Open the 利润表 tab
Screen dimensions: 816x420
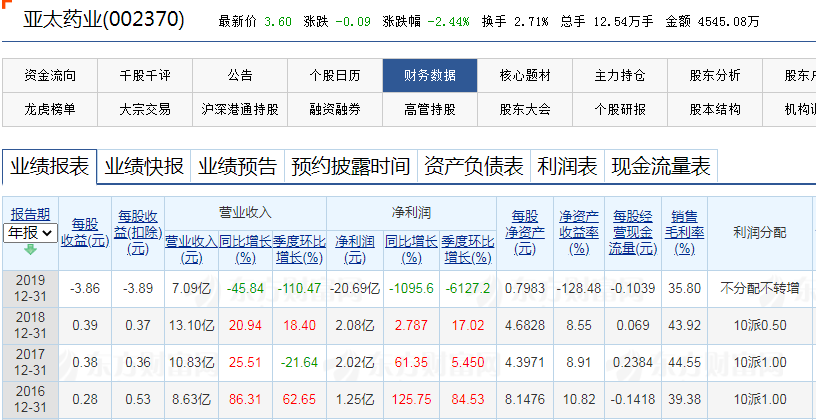(567, 167)
